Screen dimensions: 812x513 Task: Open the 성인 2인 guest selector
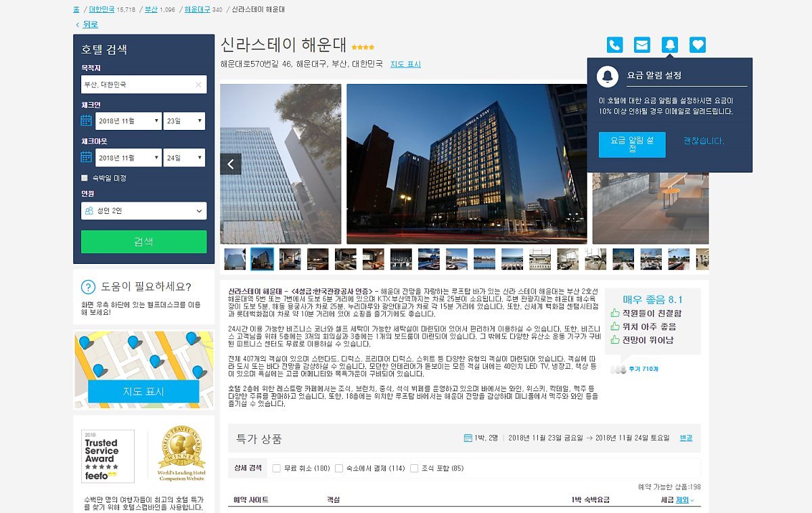pos(143,210)
